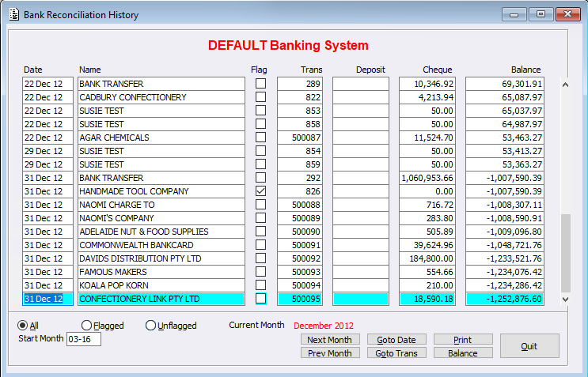Quit the Bank Reconciliation window
This screenshot has width=588, height=377.
[x=529, y=346]
